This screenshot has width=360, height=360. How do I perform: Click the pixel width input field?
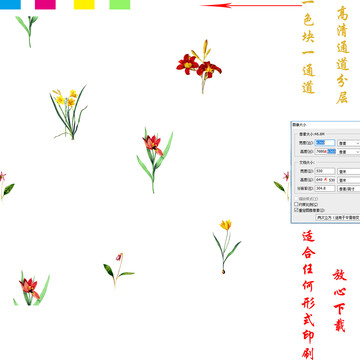click(325, 143)
